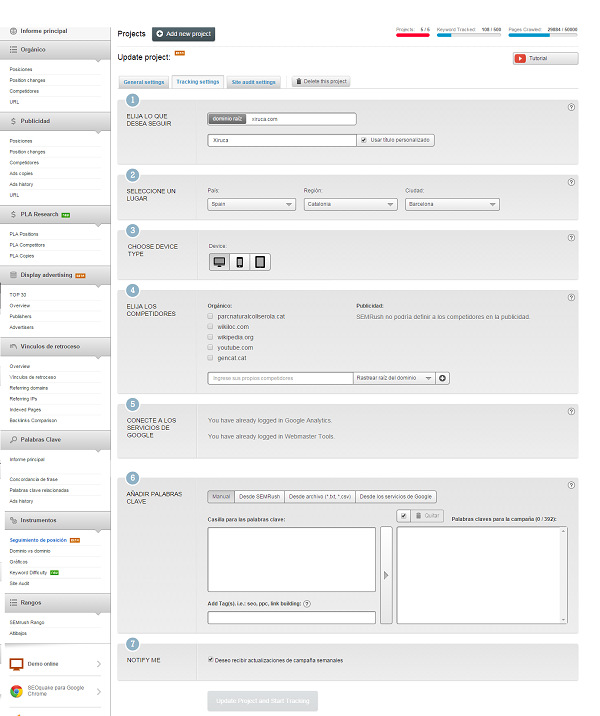This screenshot has height=716, width=600.
Task: Click the Display advertising section icon
Action: pyautogui.click(x=13, y=275)
